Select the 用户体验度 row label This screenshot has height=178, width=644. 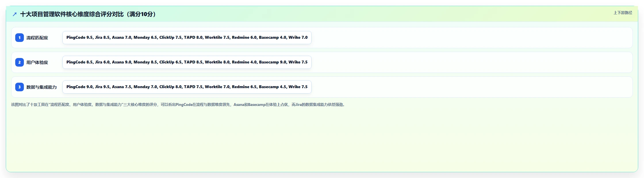pyautogui.click(x=37, y=62)
